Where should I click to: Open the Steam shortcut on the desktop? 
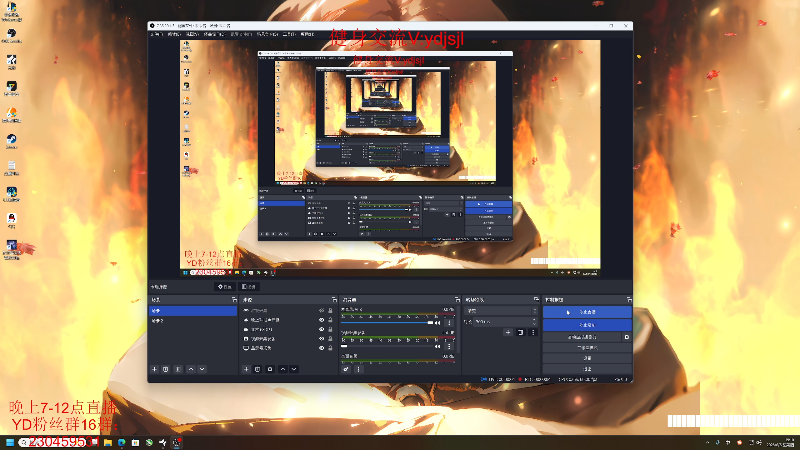point(11,141)
